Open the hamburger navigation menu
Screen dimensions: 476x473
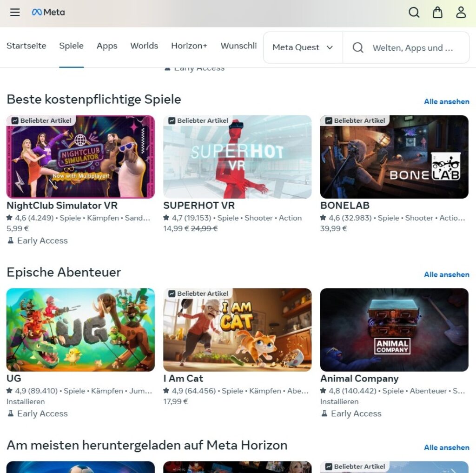pyautogui.click(x=15, y=13)
